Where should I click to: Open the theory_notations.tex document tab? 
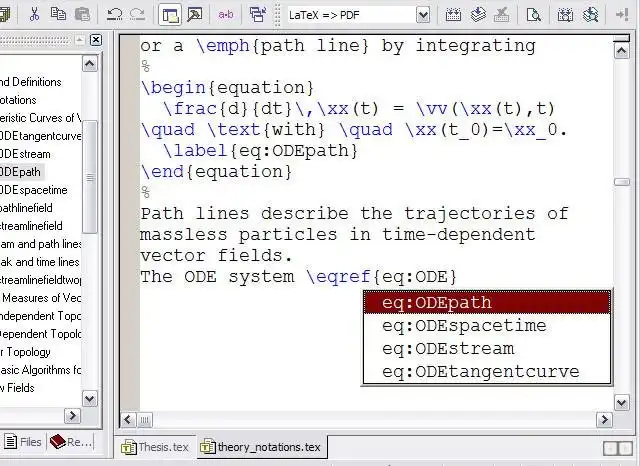(x=261, y=447)
